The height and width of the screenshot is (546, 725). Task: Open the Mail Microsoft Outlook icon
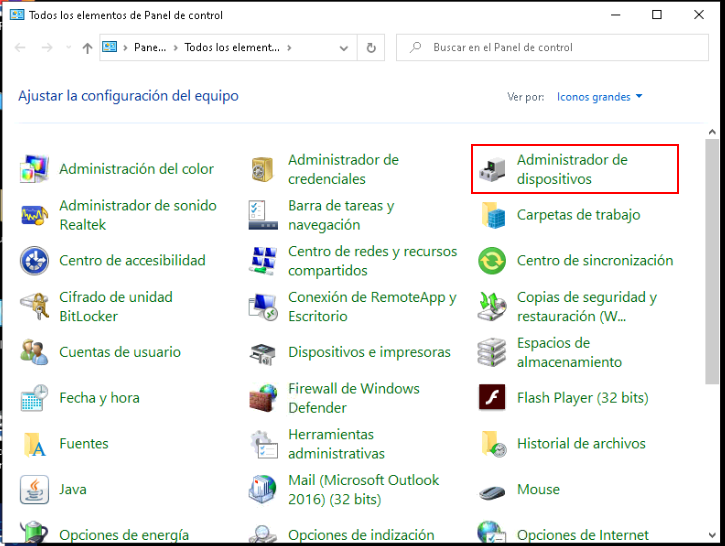click(x=263, y=489)
